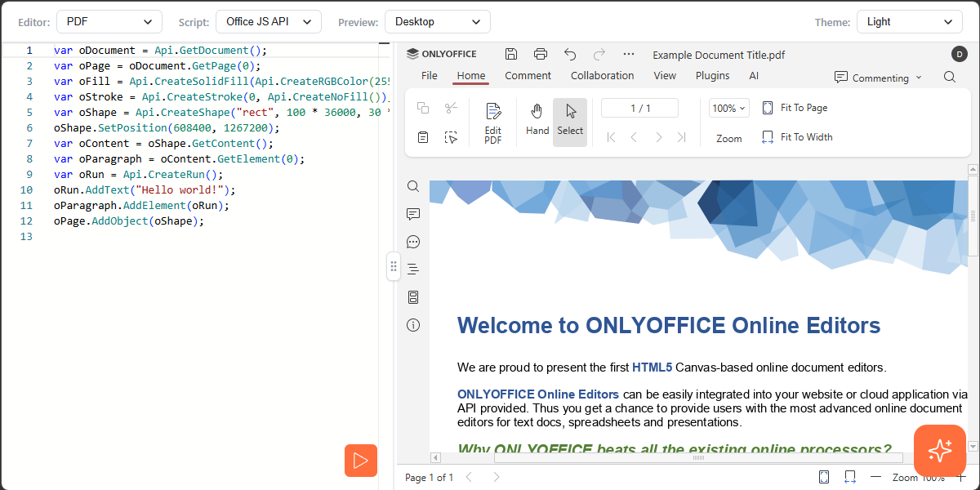
Task: Toggle the Select tool
Action: coord(570,121)
